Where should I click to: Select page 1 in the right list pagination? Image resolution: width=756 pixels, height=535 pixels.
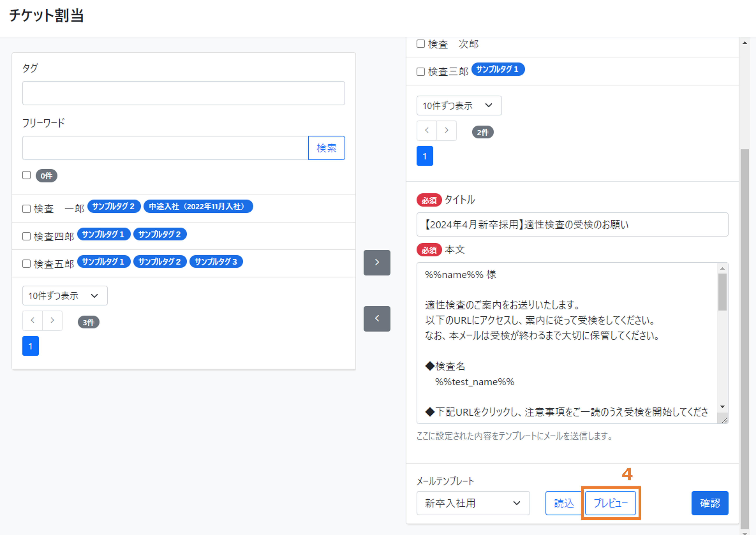pyautogui.click(x=424, y=156)
